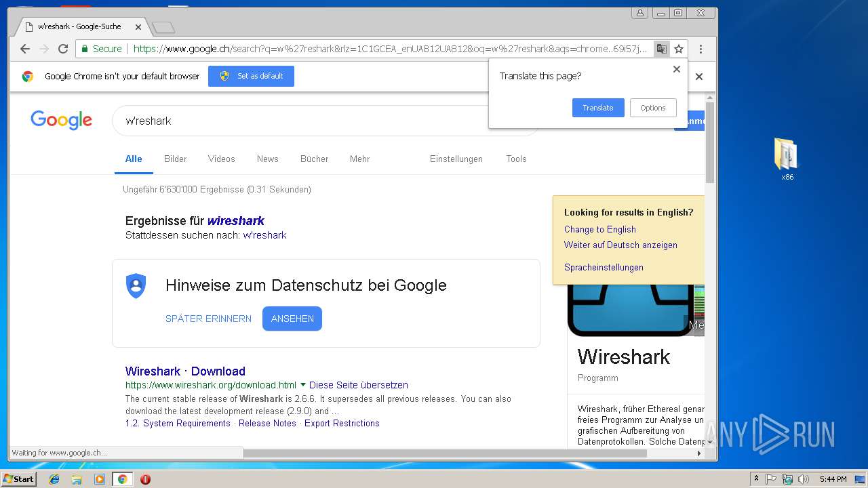Open a new tab
This screenshot has width=868, height=488.
tap(163, 27)
